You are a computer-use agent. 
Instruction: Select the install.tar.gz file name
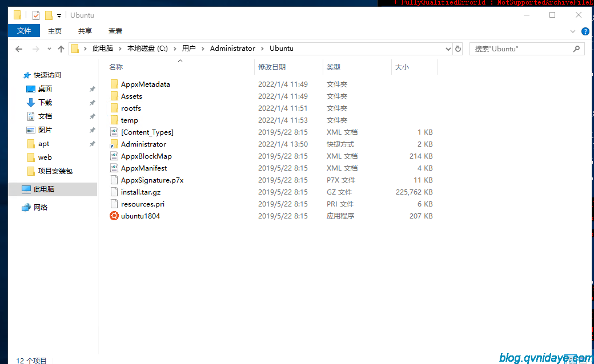pos(141,192)
